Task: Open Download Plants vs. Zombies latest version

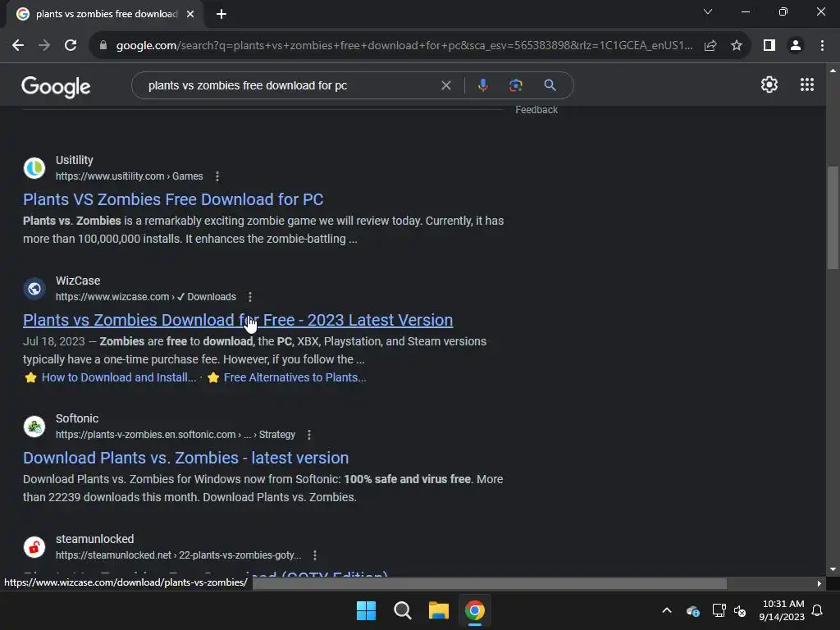Action: [186, 458]
